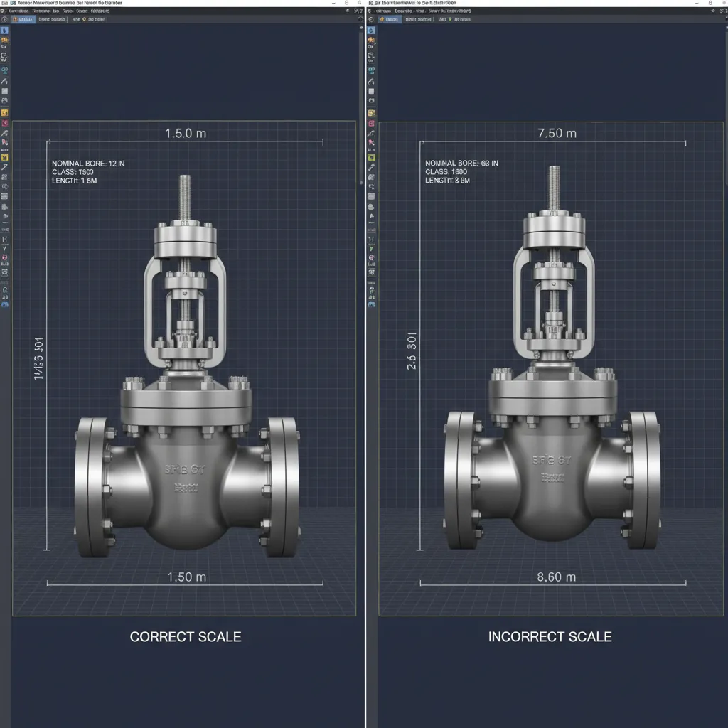This screenshot has height=728, width=728.
Task: Select the arc curve tool in left window sidebar
Action: (4, 81)
